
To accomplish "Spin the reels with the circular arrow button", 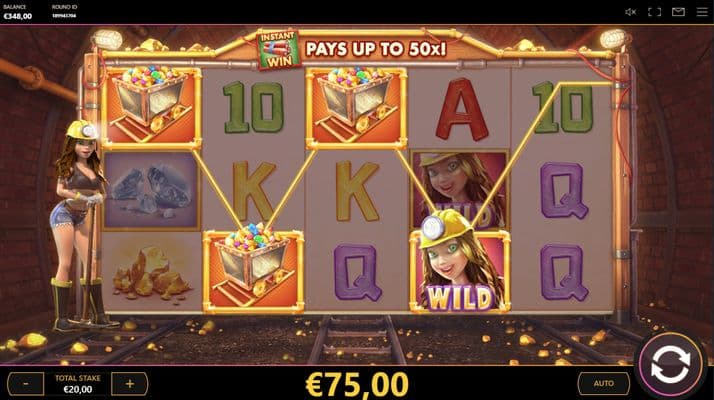I will point(670,364).
